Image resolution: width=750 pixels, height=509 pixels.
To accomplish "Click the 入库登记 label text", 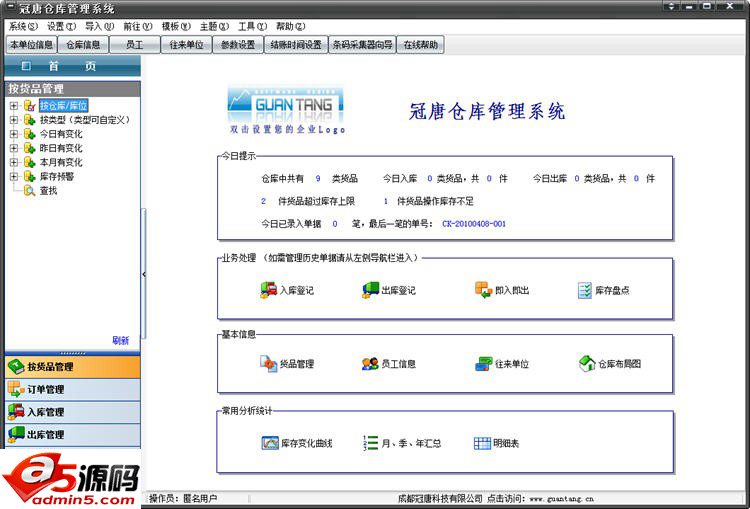I will [297, 290].
